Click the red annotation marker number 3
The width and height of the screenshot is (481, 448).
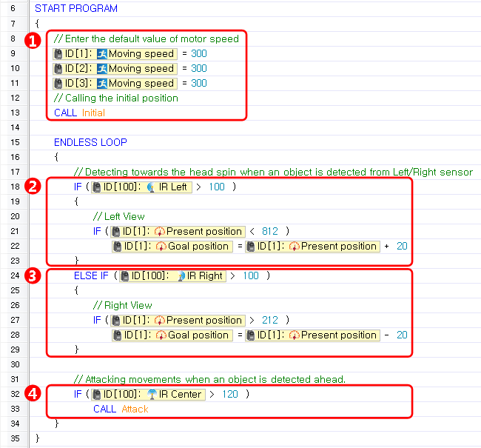[x=32, y=276]
